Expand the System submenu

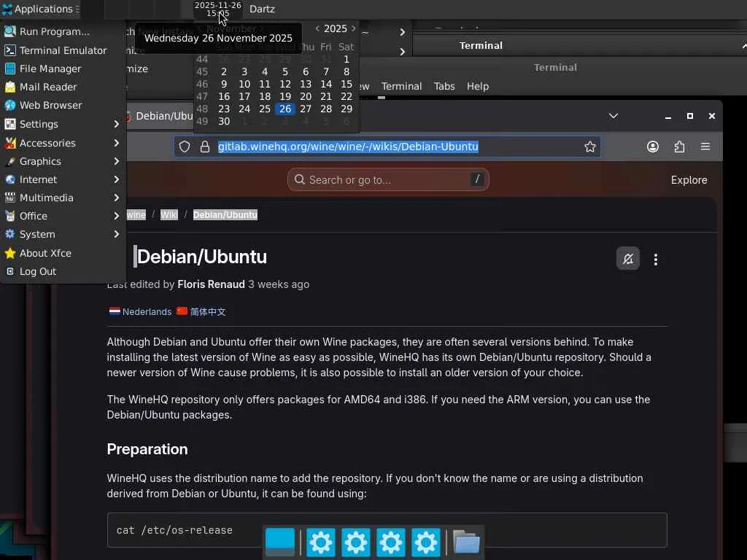[x=63, y=234]
